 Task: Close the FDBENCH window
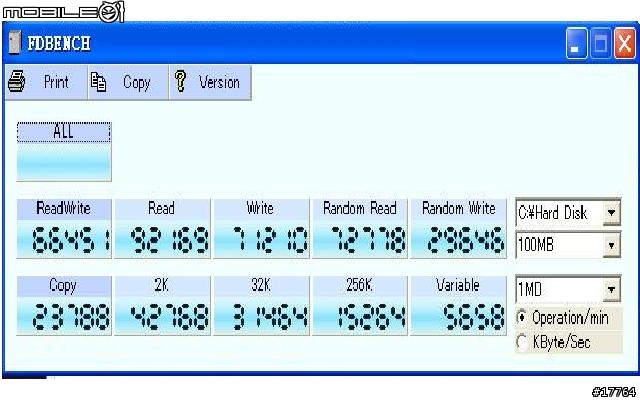624,43
